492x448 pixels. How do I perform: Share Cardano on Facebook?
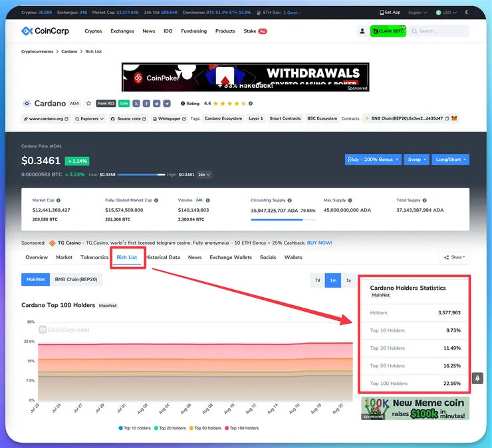(146, 103)
